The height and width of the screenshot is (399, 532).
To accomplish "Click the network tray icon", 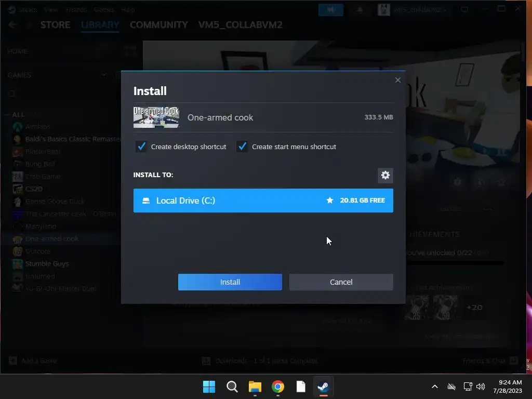I will click(x=468, y=387).
